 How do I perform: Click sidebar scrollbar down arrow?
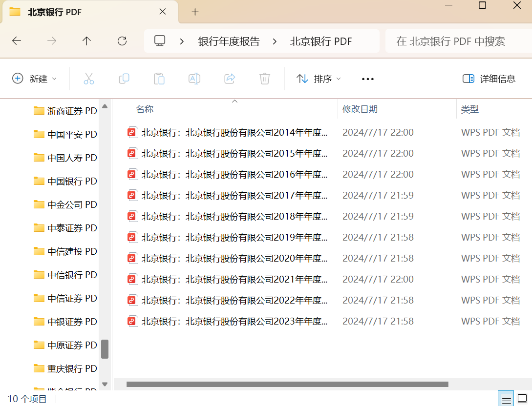point(105,385)
